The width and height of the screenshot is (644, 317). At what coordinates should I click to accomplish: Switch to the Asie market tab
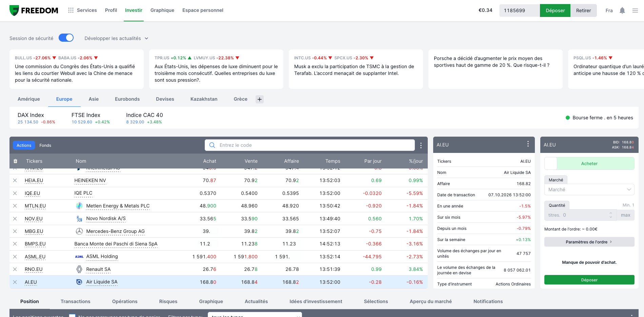click(94, 99)
